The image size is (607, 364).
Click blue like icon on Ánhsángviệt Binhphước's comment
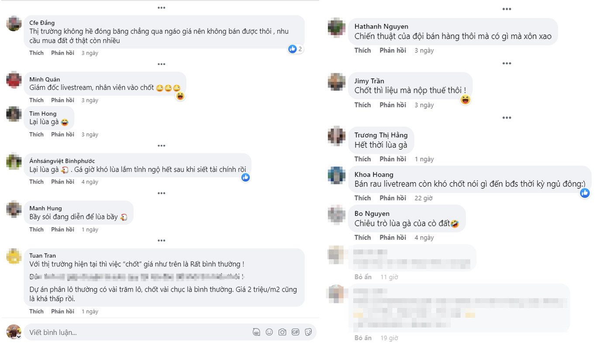click(245, 177)
